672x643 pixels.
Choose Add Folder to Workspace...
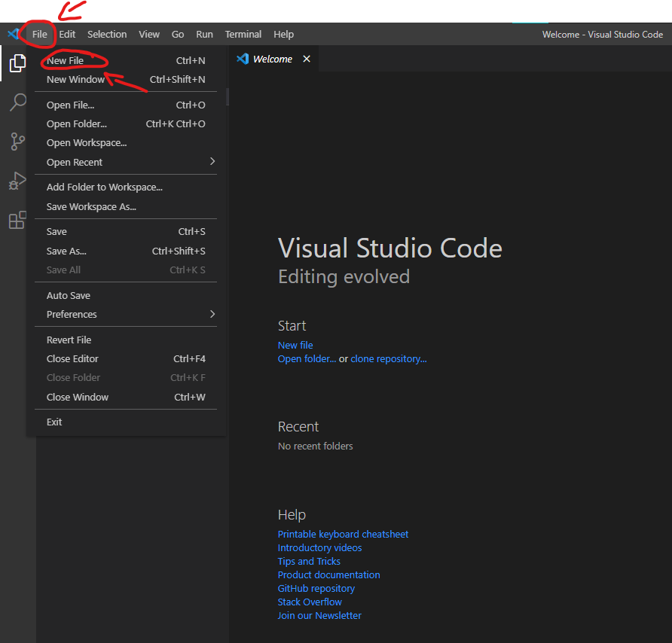[126, 187]
